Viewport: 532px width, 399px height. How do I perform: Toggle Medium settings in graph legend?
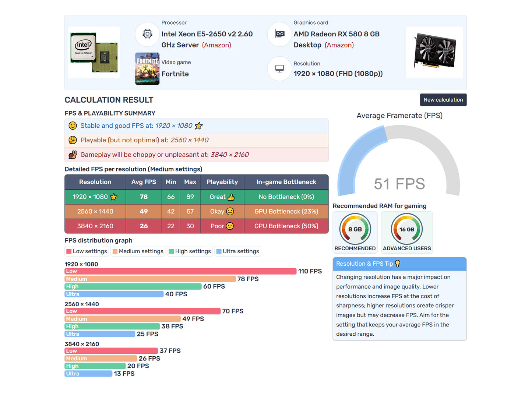138,251
